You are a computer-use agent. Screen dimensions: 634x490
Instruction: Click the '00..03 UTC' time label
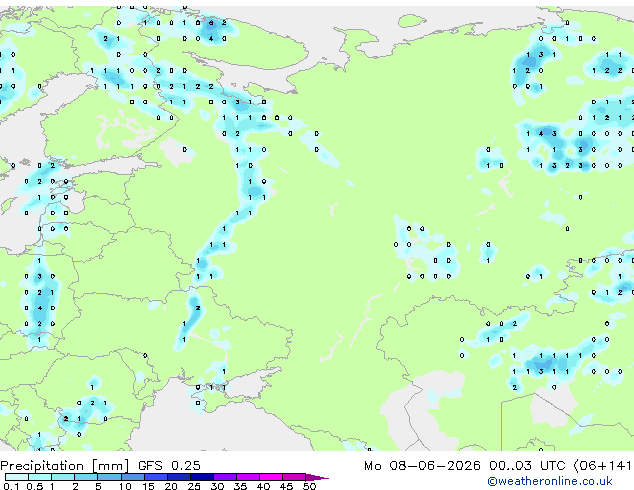click(x=527, y=466)
